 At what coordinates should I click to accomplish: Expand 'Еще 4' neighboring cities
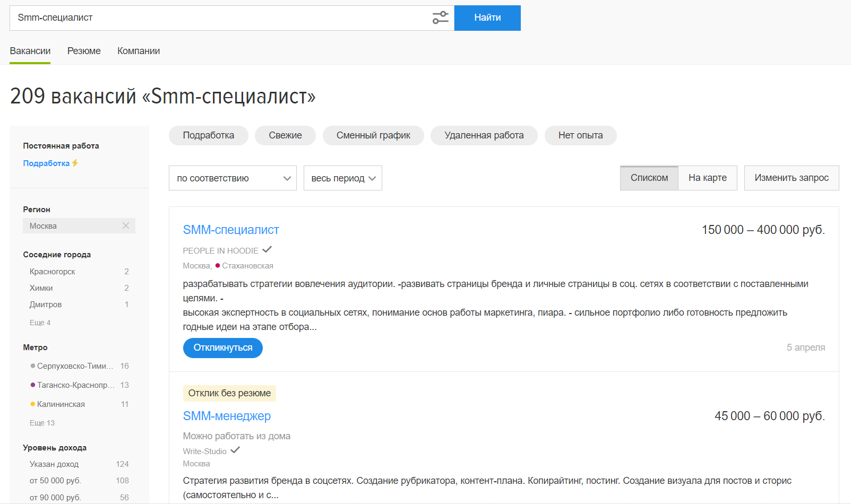(x=40, y=323)
